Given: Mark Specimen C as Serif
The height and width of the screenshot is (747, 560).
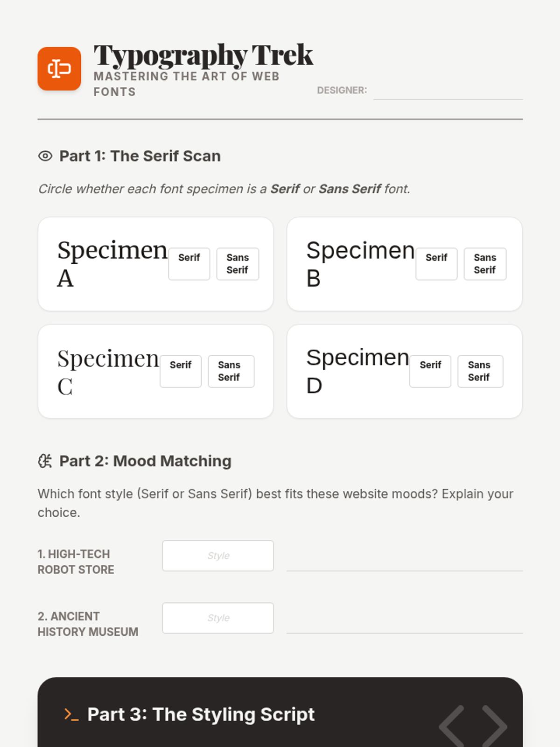Looking at the screenshot, I should [x=181, y=371].
